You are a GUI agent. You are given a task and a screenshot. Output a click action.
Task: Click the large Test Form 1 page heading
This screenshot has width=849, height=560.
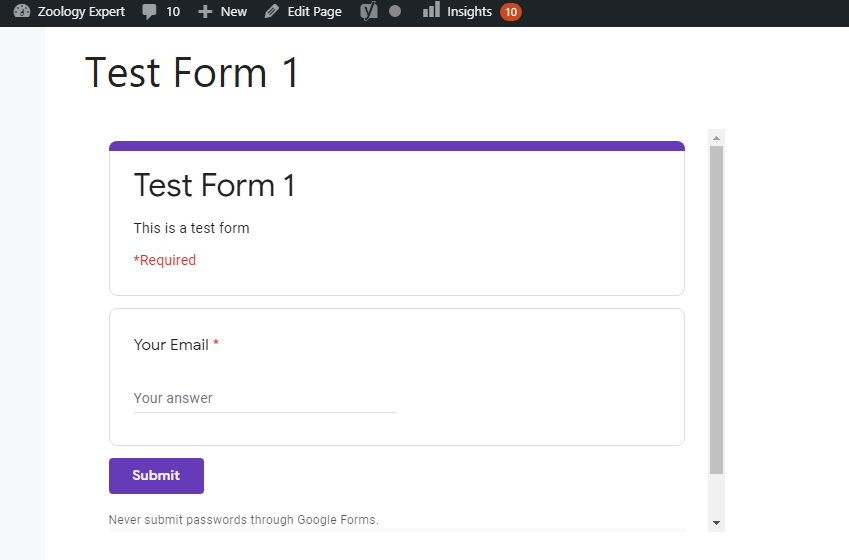pyautogui.click(x=192, y=73)
